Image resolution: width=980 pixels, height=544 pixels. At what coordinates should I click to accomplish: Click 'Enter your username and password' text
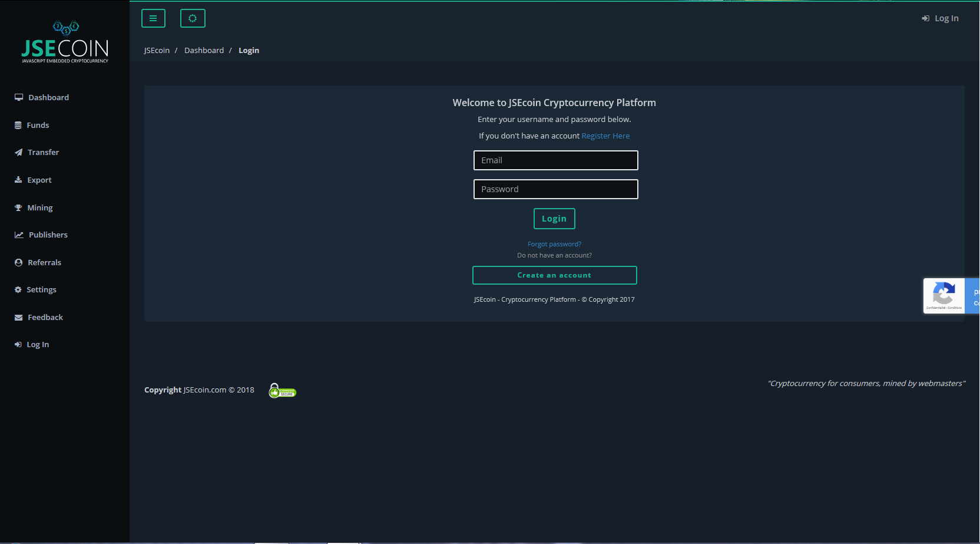(x=554, y=119)
